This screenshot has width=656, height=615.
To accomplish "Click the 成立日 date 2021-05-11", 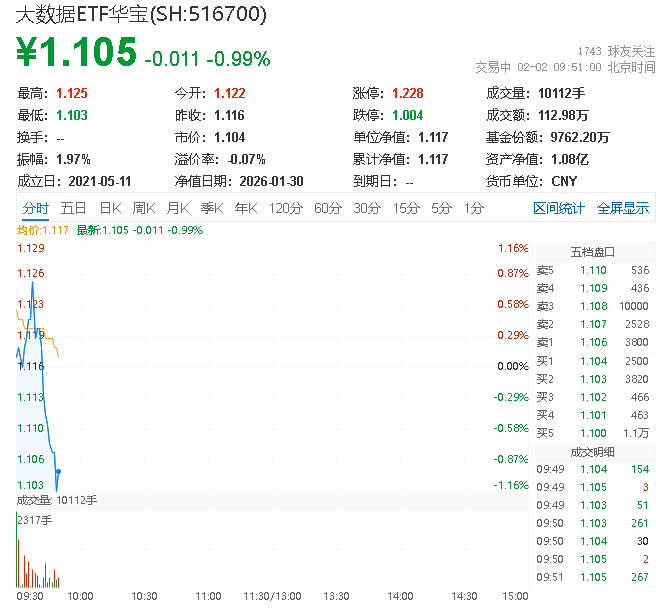I will coord(100,181).
